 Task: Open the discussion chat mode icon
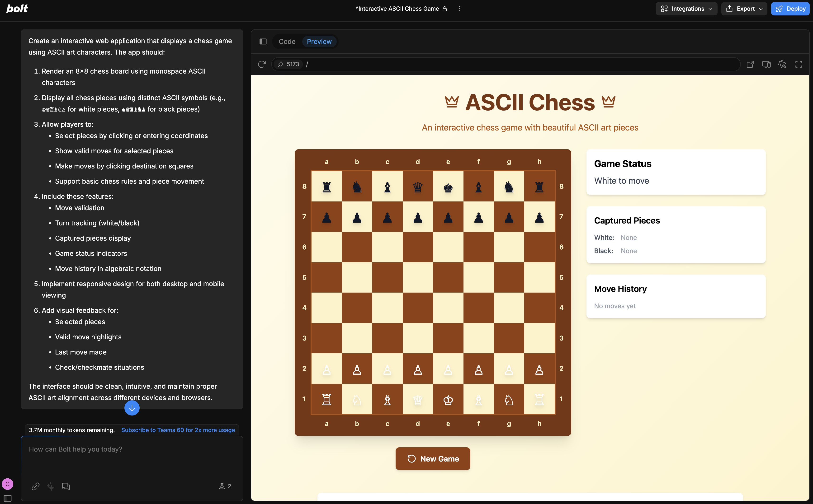pos(66,486)
